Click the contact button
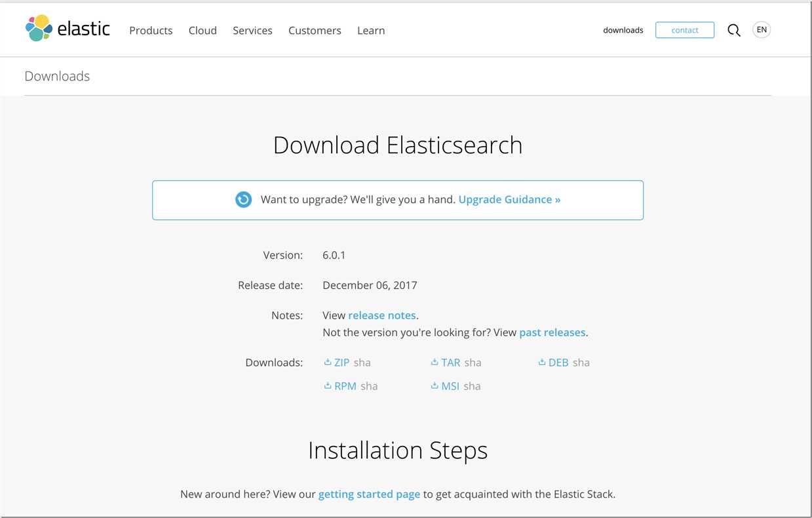812x518 pixels. 685,30
